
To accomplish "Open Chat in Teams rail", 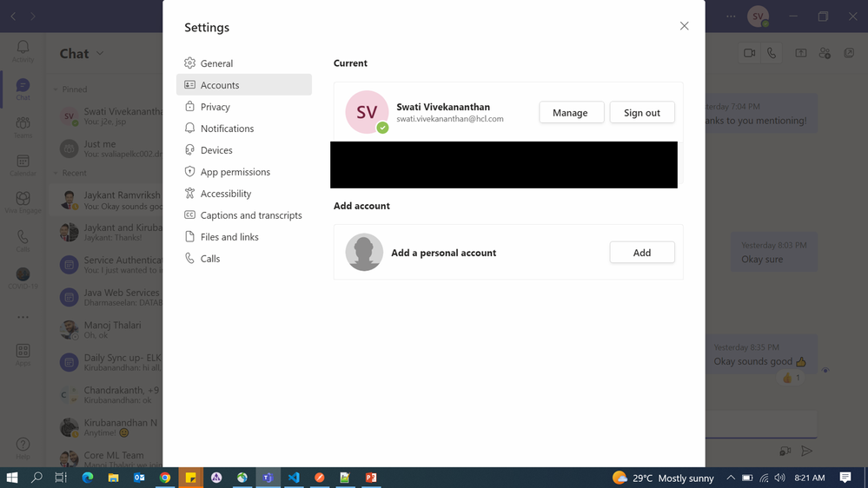I will point(23,89).
